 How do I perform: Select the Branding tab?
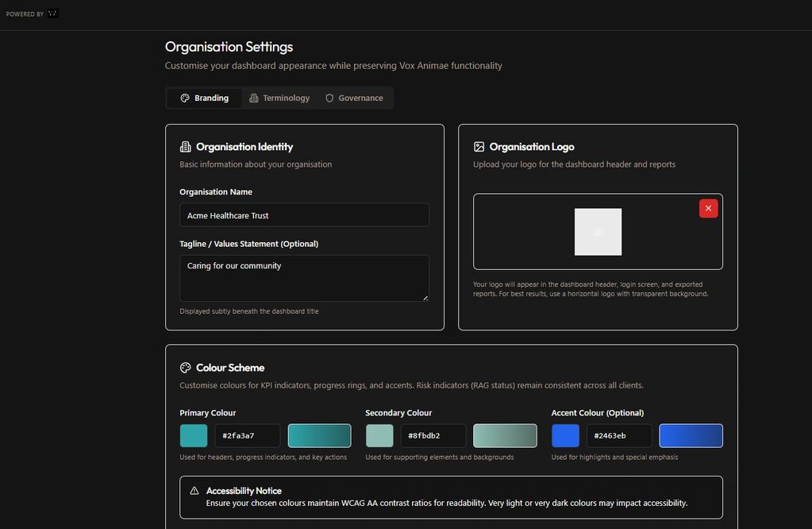pyautogui.click(x=205, y=98)
